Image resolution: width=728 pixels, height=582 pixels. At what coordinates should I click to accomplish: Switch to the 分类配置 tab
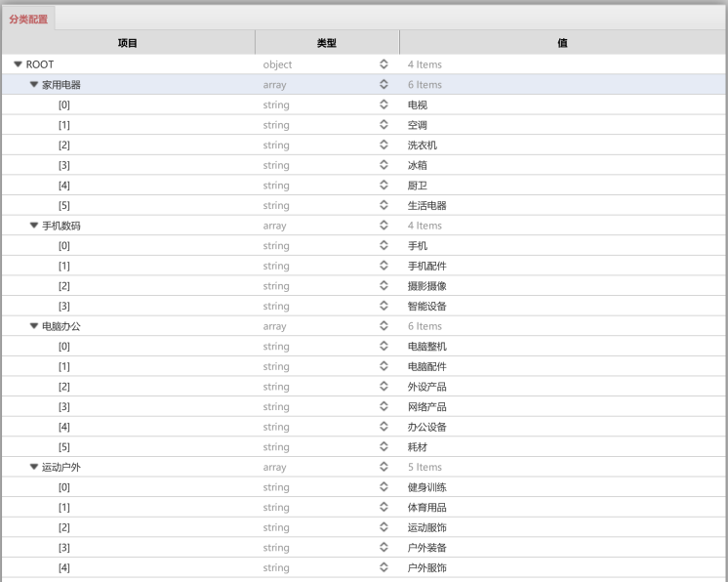[x=28, y=20]
